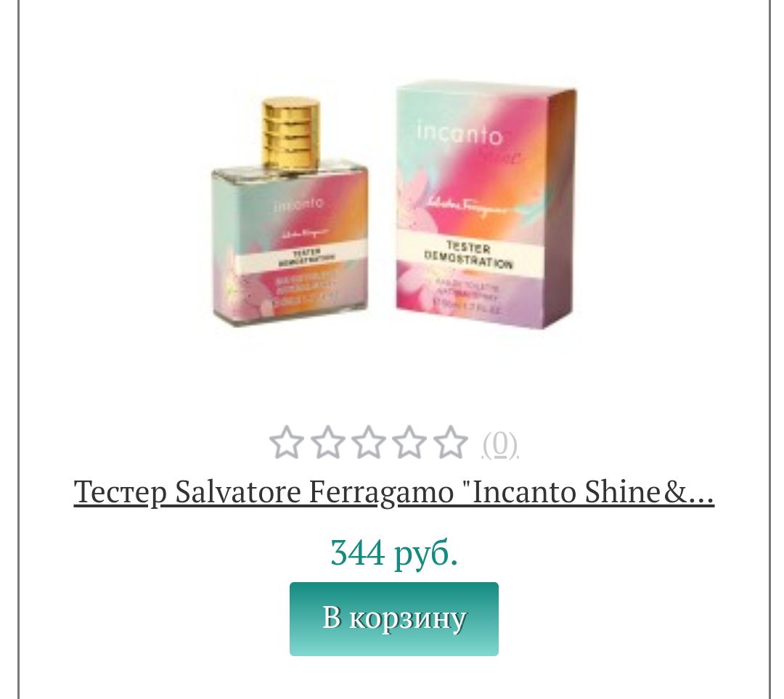
Task: Click the Tester Demostration label on box
Action: pyautogui.click(x=468, y=256)
